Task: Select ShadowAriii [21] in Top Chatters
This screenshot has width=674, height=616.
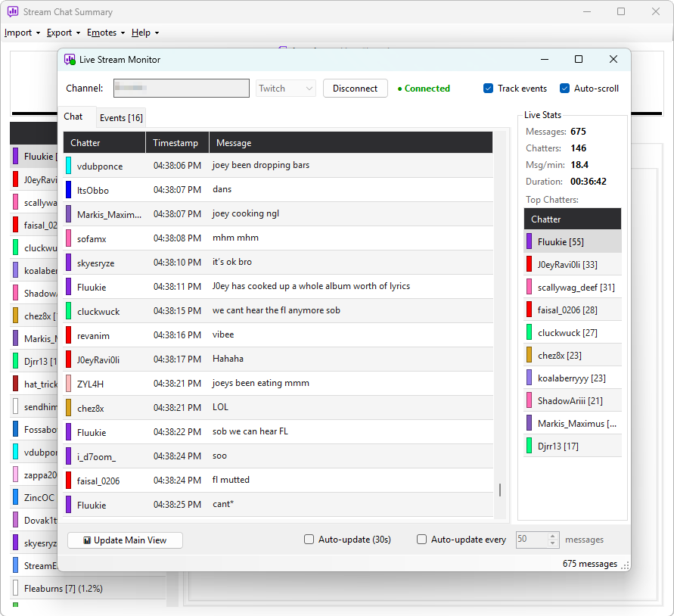Action: coord(573,401)
